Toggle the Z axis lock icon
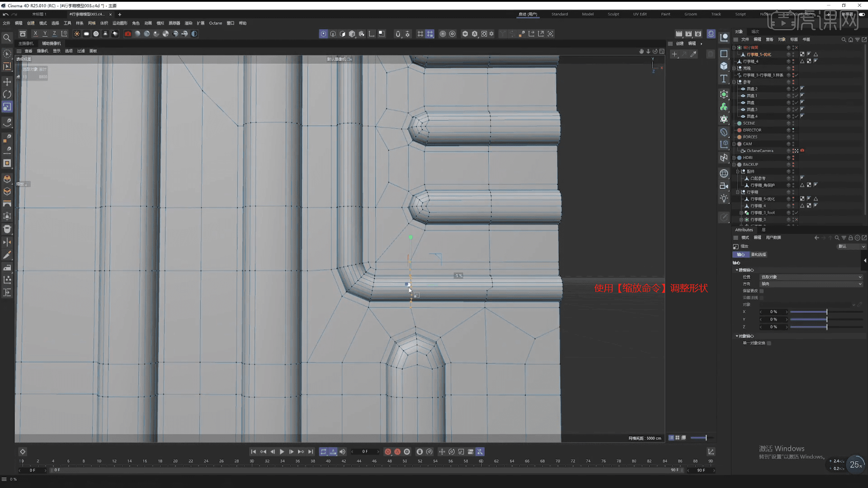This screenshot has height=488, width=868. pyautogui.click(x=54, y=34)
